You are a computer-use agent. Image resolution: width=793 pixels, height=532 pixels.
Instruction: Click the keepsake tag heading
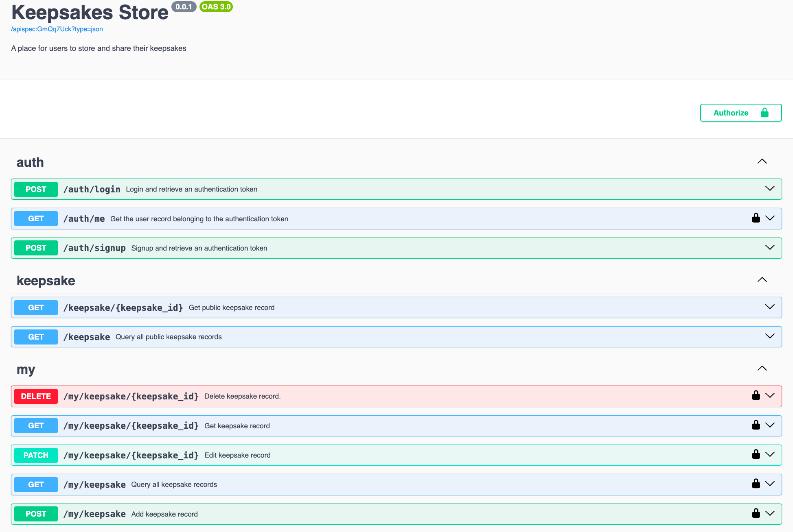point(46,281)
